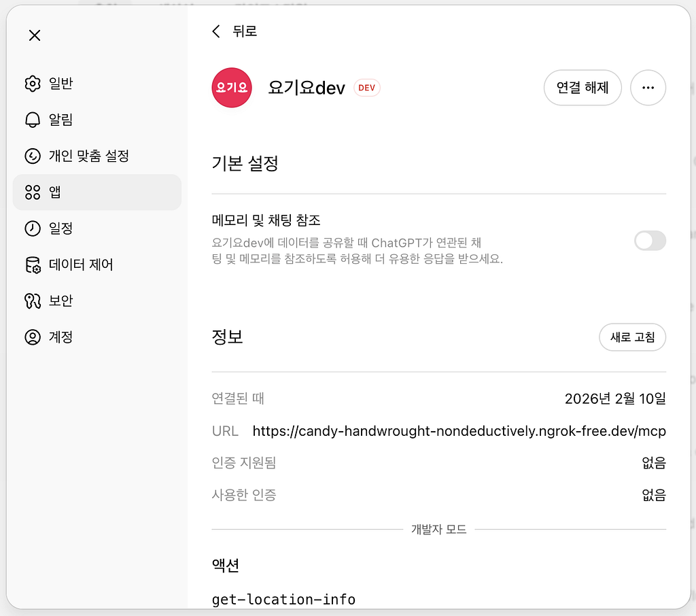This screenshot has width=696, height=616.
Task: Click the ngrok-free.dev/mcp URL text
Action: click(459, 431)
